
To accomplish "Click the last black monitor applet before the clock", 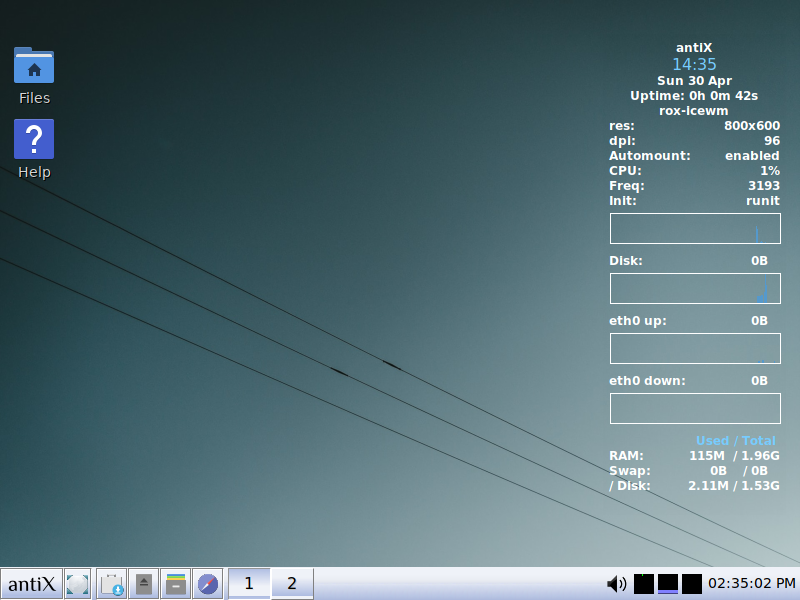I will click(692, 583).
